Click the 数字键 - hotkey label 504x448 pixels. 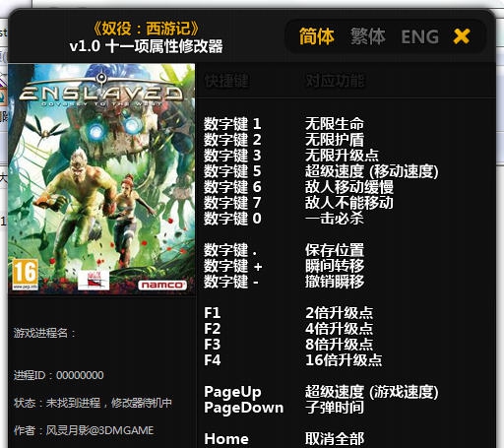point(231,282)
